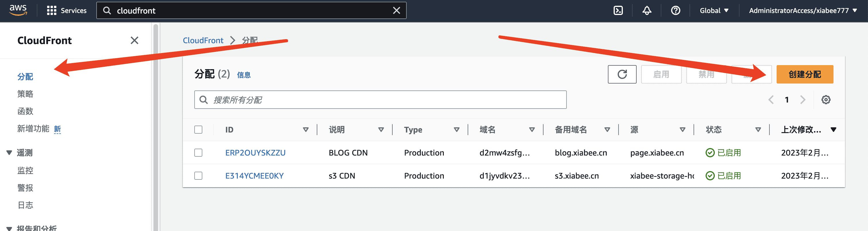
Task: Select 函数 in the sidebar
Action: point(25,111)
